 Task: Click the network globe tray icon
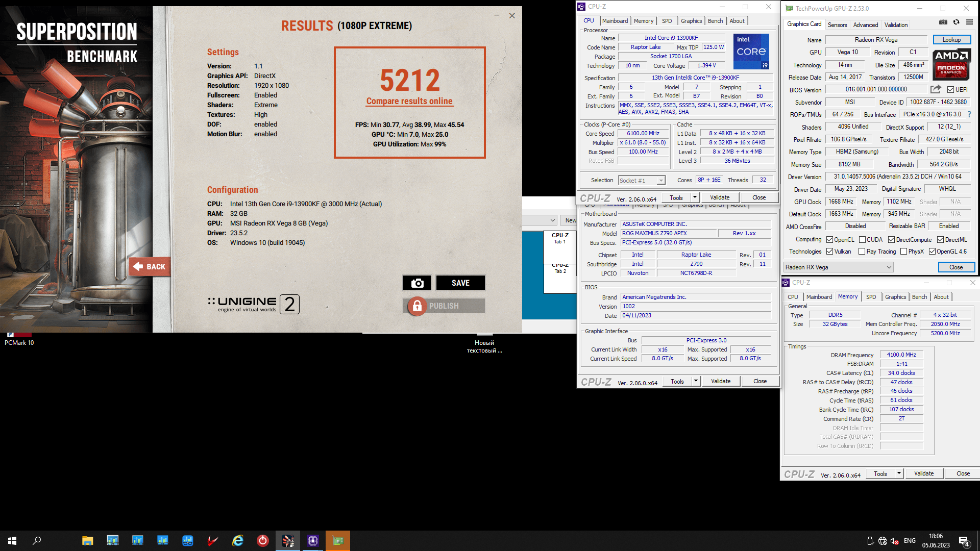883,541
